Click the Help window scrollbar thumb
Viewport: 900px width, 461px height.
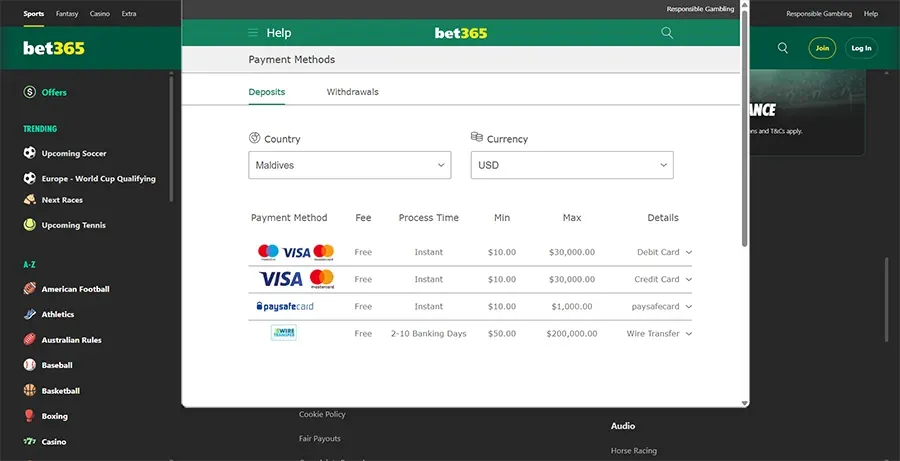(744, 128)
